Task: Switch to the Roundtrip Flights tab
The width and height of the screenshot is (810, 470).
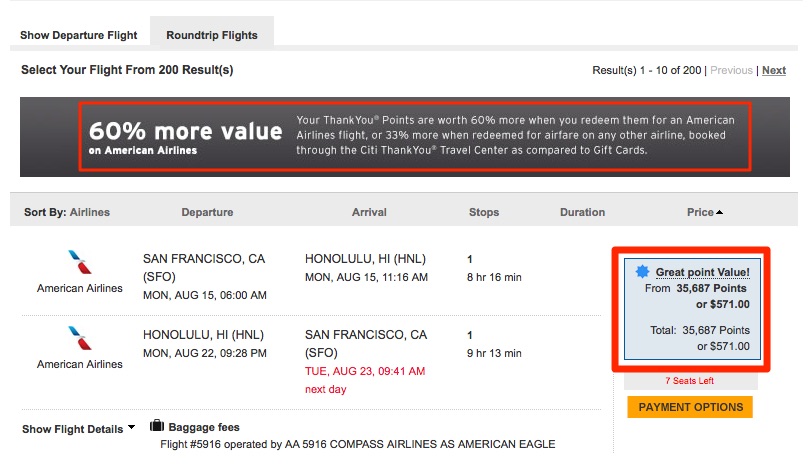Action: click(212, 35)
